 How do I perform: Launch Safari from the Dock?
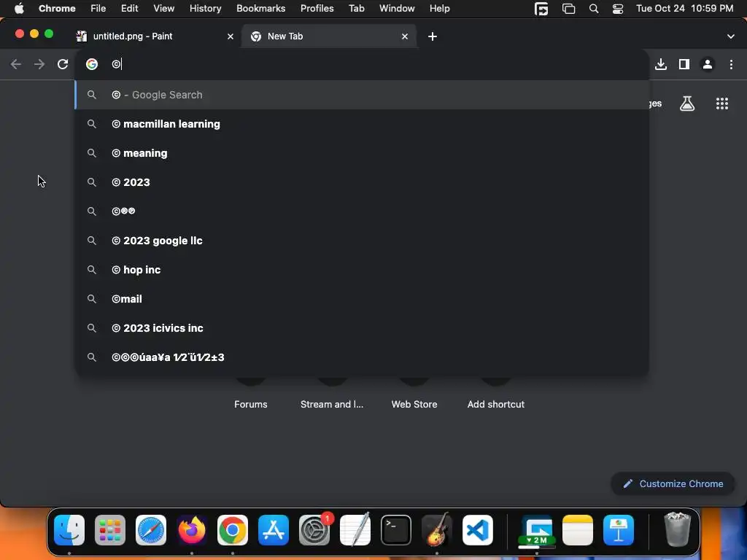coord(151,530)
